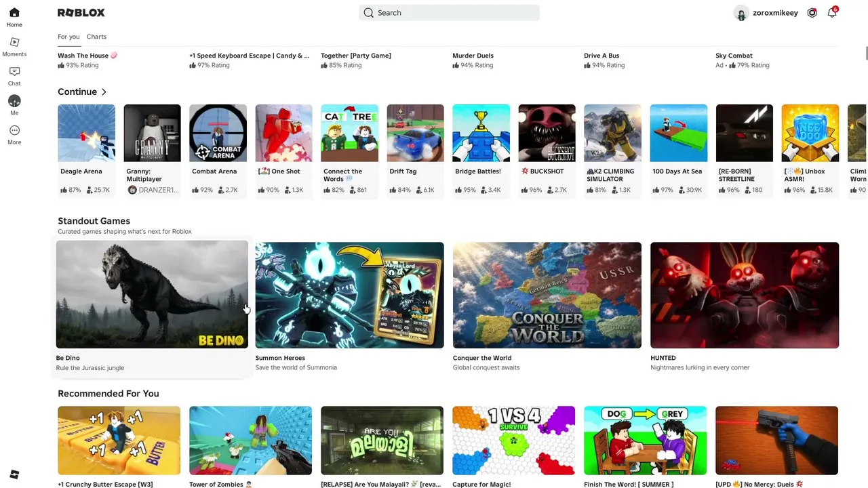Click the Summon Heroes title text
This screenshot has height=488, width=868.
point(280,358)
